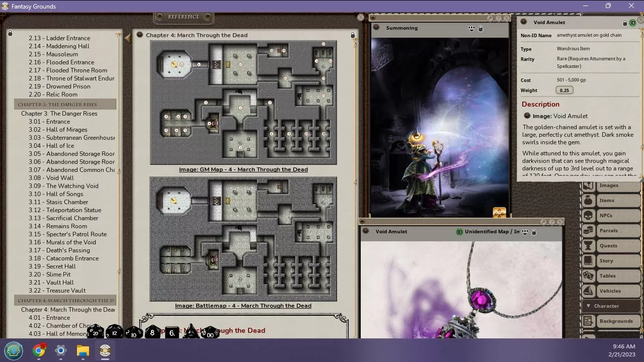Open the Quests chalice icon

[x=588, y=245]
